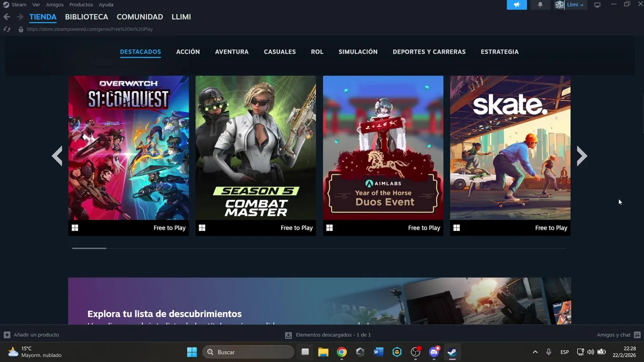Screen dimensions: 644x362
Task: Select the ROL genre tab
Action: pos(317,52)
